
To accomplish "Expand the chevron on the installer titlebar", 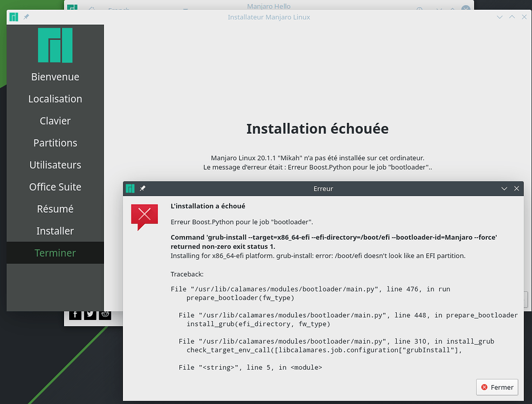I will click(500, 17).
